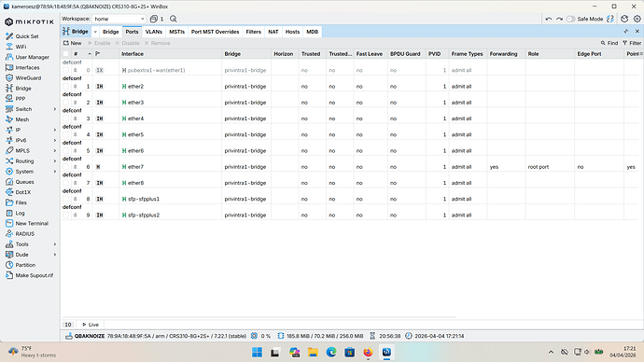Click the open windows counter icon
Viewport: 644px width, 362px height.
point(157,19)
